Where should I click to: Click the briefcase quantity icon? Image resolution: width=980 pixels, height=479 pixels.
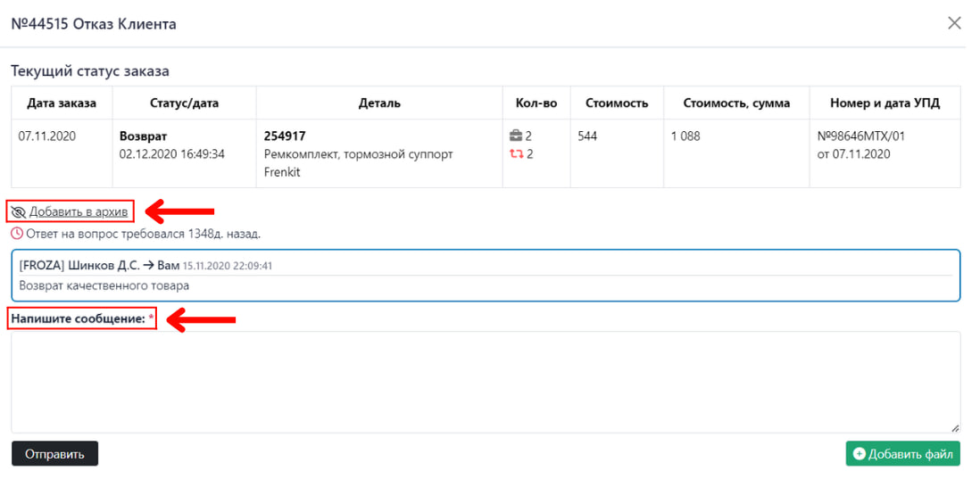pos(516,136)
